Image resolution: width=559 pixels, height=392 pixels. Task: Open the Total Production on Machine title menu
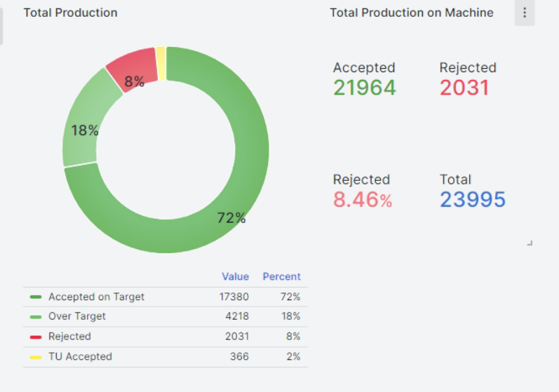(411, 13)
